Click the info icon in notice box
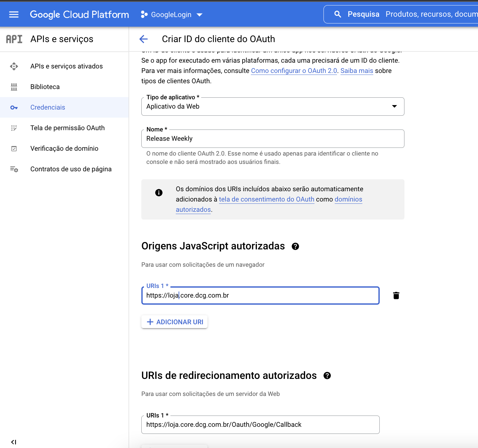Screen dimensions: 478x448 159,193
